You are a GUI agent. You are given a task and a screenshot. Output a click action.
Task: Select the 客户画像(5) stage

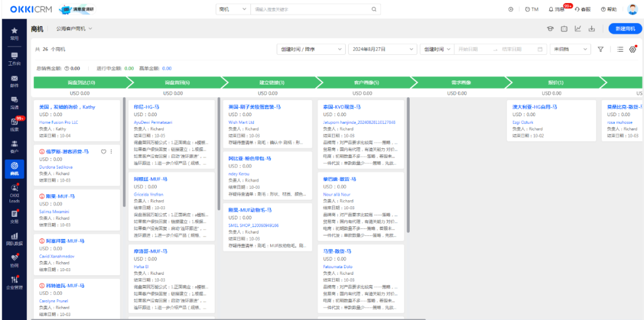[x=366, y=83]
